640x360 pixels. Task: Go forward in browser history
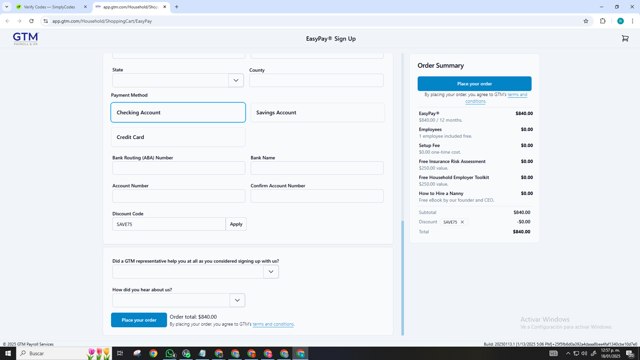point(19,21)
